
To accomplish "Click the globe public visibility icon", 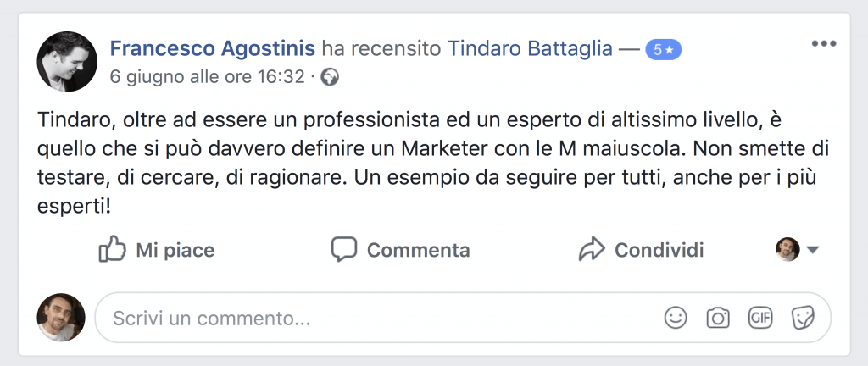I will click(x=330, y=77).
